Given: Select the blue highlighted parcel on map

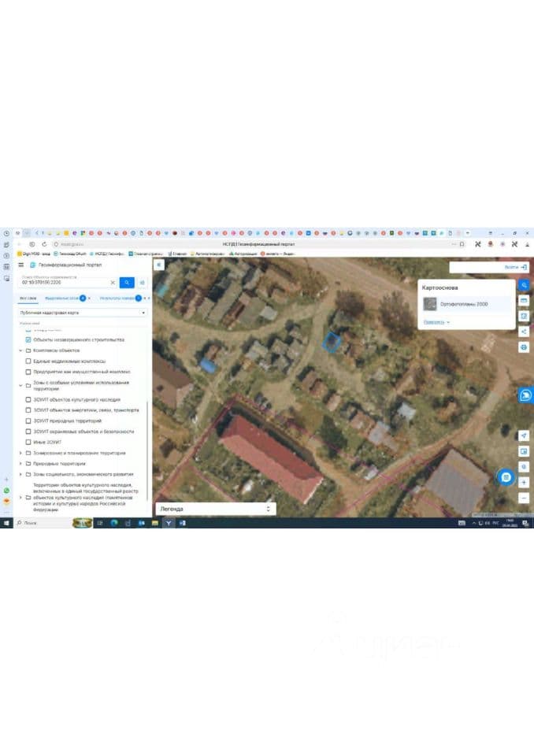Looking at the screenshot, I should [332, 343].
